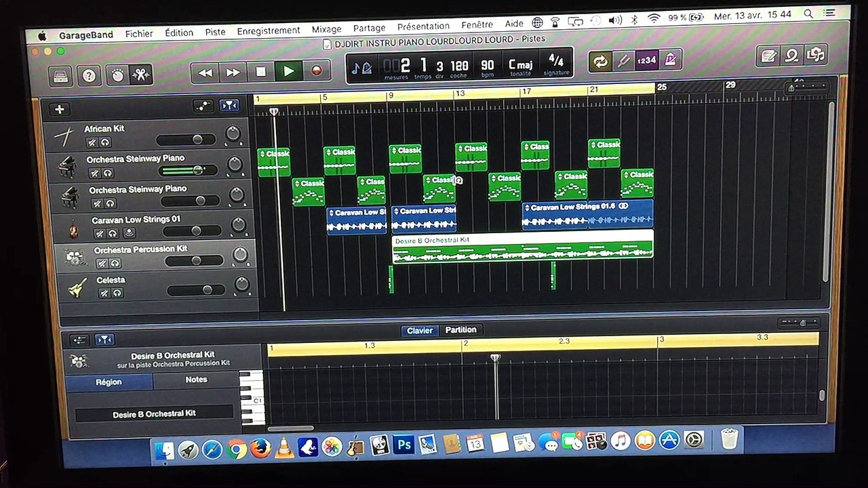868x488 pixels.
Task: Open the Apple Loops browser button
Action: 792,56
